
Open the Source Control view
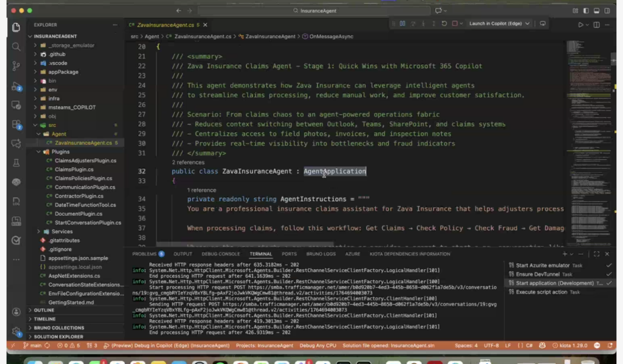point(16,67)
